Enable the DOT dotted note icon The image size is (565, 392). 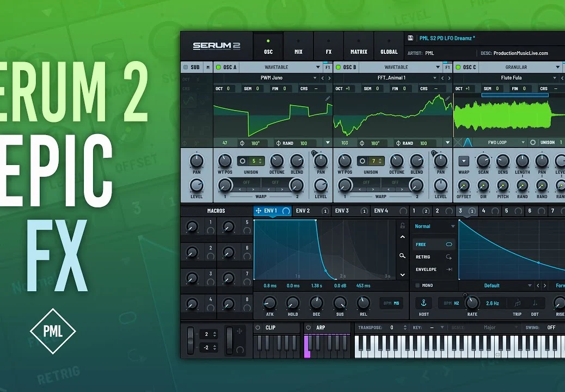tap(535, 303)
